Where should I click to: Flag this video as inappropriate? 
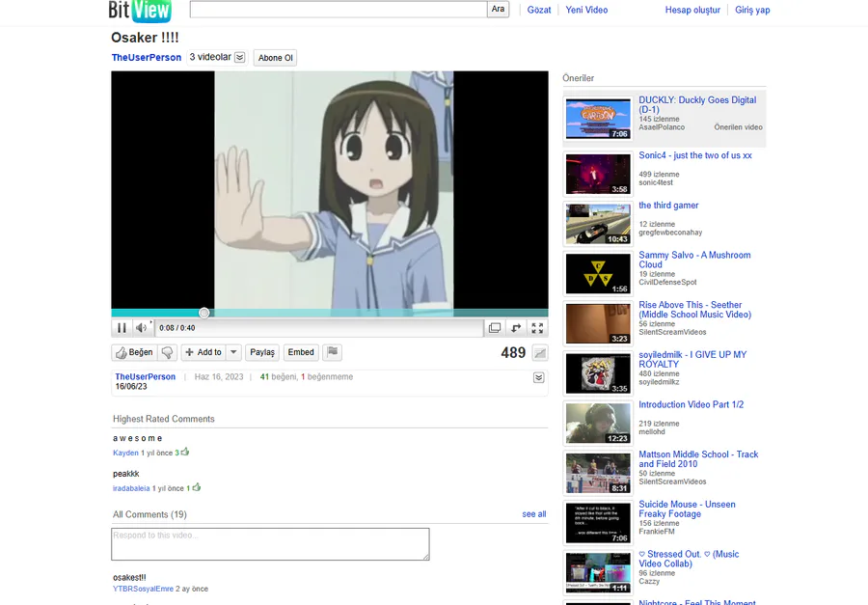coord(332,352)
